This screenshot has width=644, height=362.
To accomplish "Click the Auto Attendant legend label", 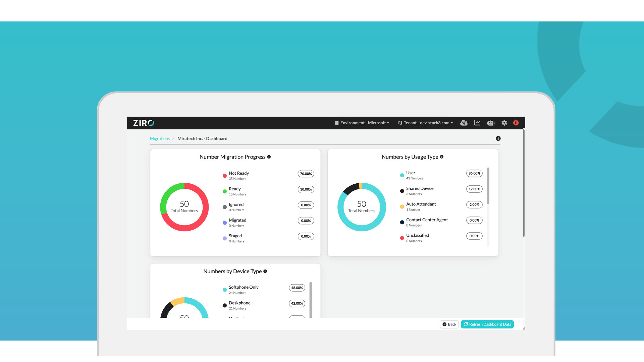I will [x=421, y=204].
